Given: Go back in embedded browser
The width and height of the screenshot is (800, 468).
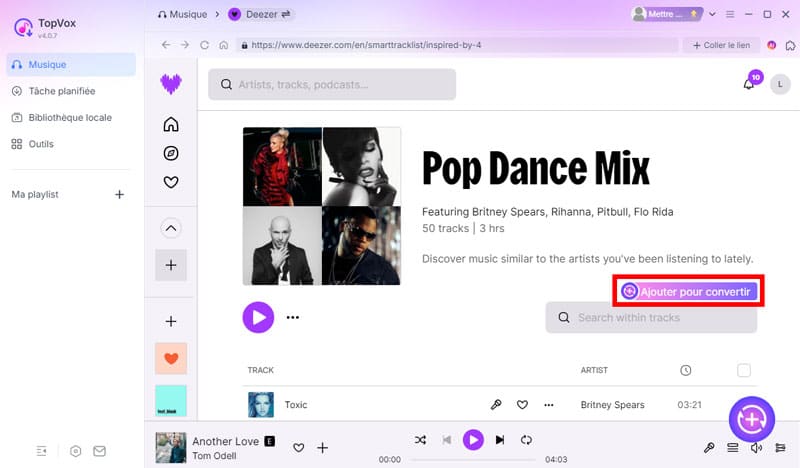Looking at the screenshot, I should click(166, 45).
